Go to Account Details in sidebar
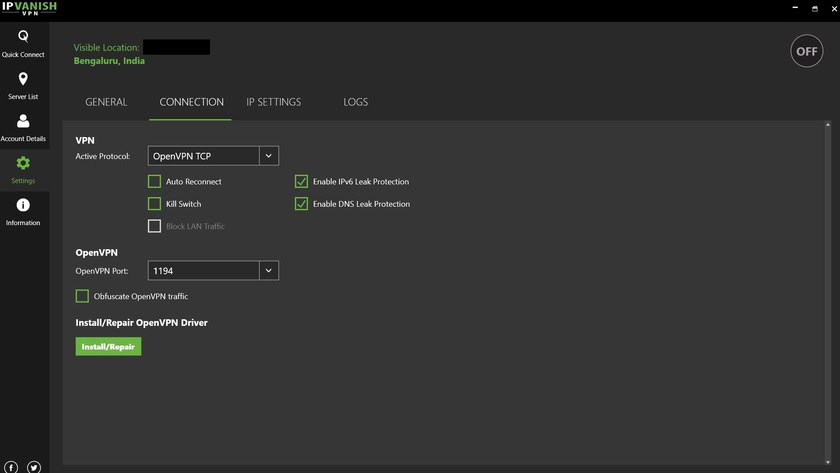 click(23, 121)
